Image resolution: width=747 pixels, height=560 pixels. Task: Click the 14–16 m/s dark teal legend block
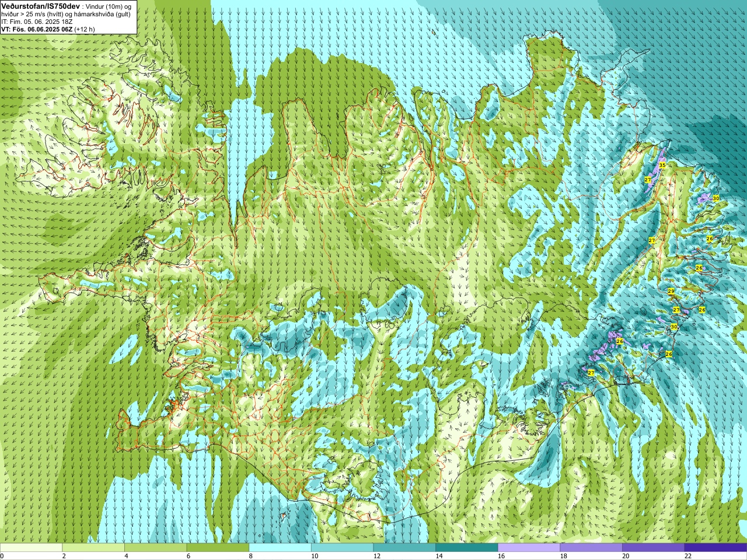pyautogui.click(x=467, y=548)
